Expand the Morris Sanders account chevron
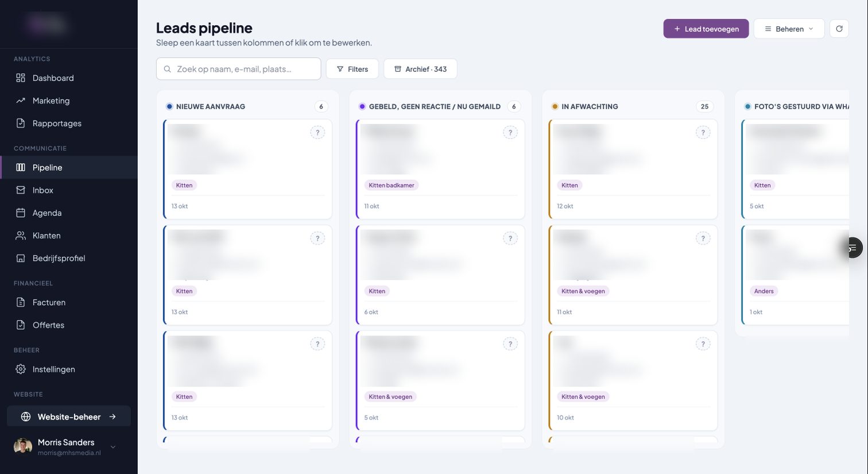 tap(113, 447)
